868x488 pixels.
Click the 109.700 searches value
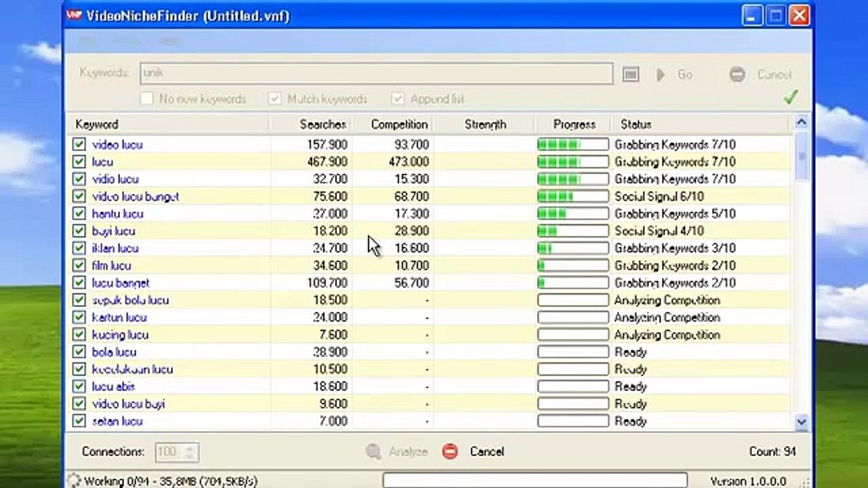(x=327, y=283)
